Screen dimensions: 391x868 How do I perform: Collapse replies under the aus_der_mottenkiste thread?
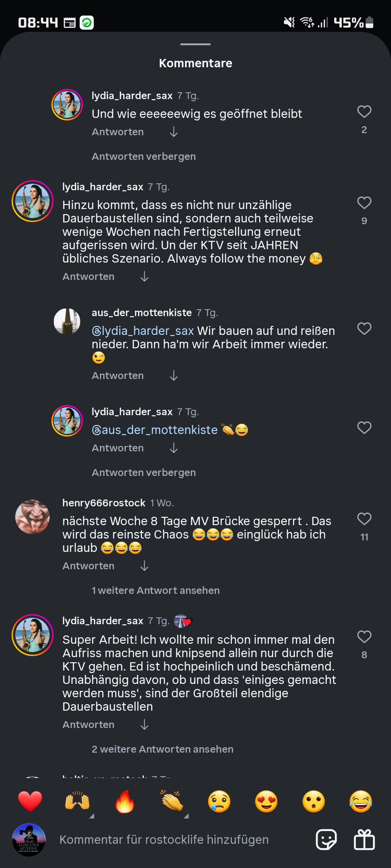click(144, 472)
